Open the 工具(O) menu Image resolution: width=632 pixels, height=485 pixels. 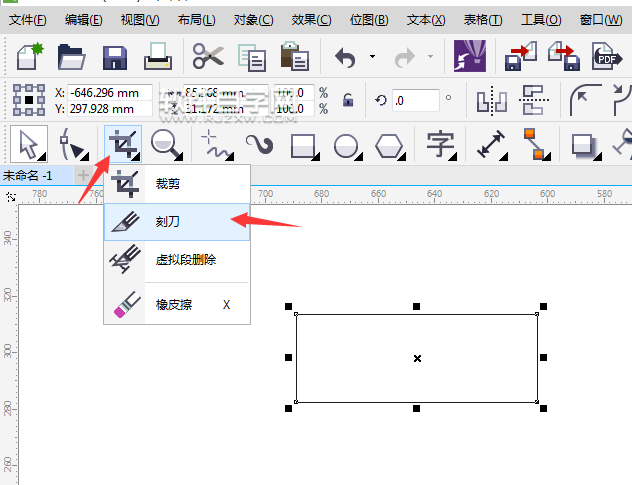coord(541,19)
